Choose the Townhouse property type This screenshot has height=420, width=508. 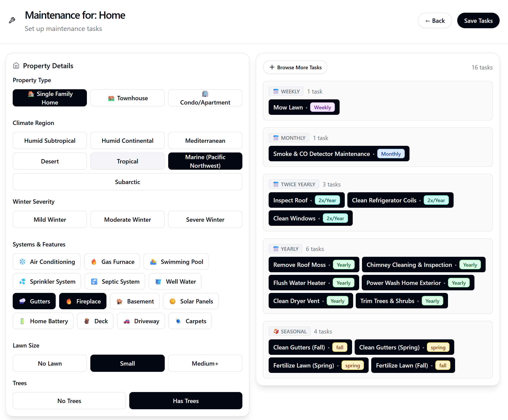click(x=128, y=98)
